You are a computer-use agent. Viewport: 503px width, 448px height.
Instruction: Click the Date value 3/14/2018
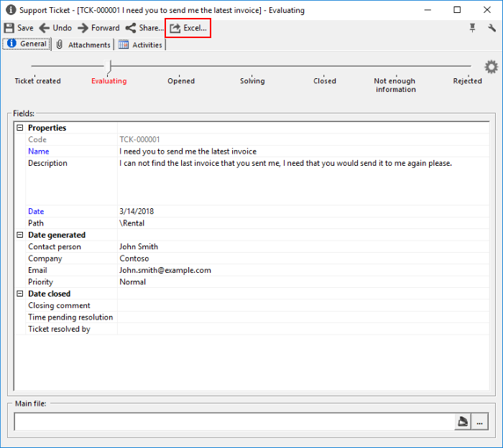pyautogui.click(x=137, y=211)
